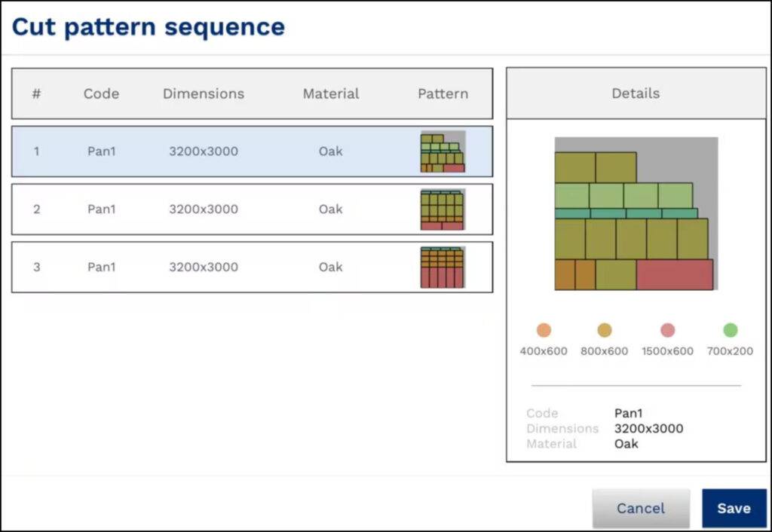Click the large pattern preview image
The height and width of the screenshot is (532, 772).
click(636, 213)
